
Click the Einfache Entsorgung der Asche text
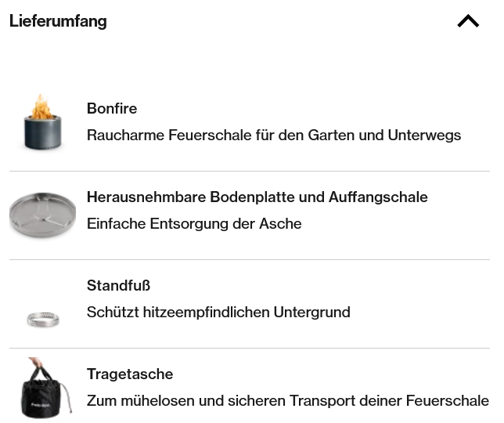(x=194, y=223)
